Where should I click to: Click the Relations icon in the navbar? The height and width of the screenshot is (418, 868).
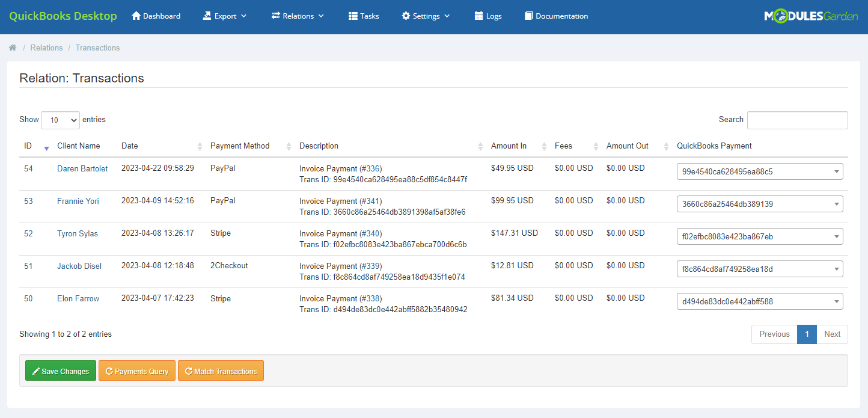click(x=275, y=16)
